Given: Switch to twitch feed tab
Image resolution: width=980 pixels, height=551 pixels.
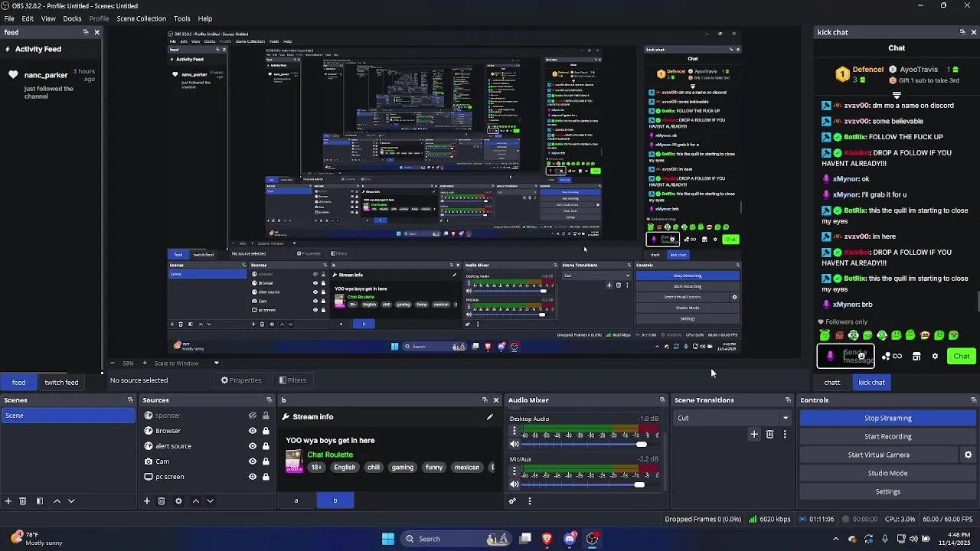Looking at the screenshot, I should (x=61, y=382).
